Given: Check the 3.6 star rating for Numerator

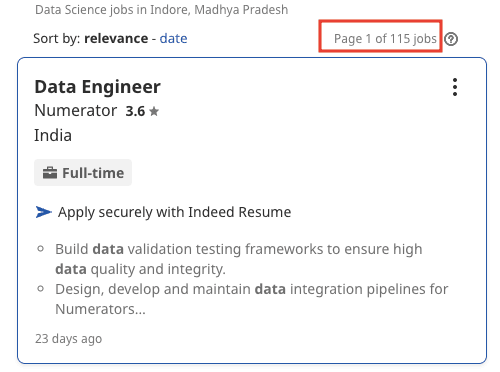Looking at the screenshot, I should point(142,111).
